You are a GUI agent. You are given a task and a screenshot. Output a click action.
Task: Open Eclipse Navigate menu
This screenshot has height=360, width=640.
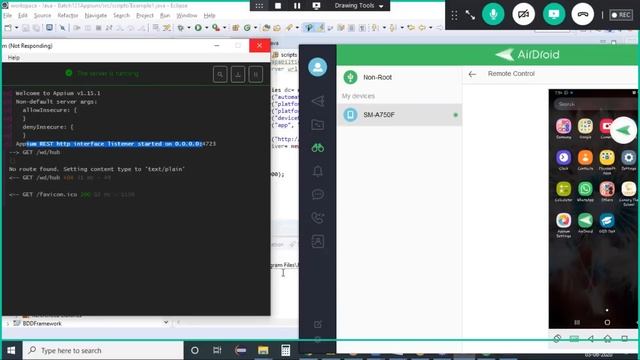point(96,16)
